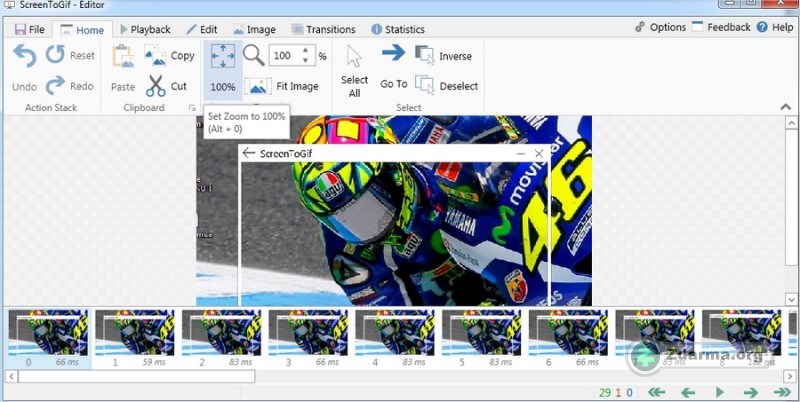Click the zoom percentage input field

pyautogui.click(x=284, y=56)
